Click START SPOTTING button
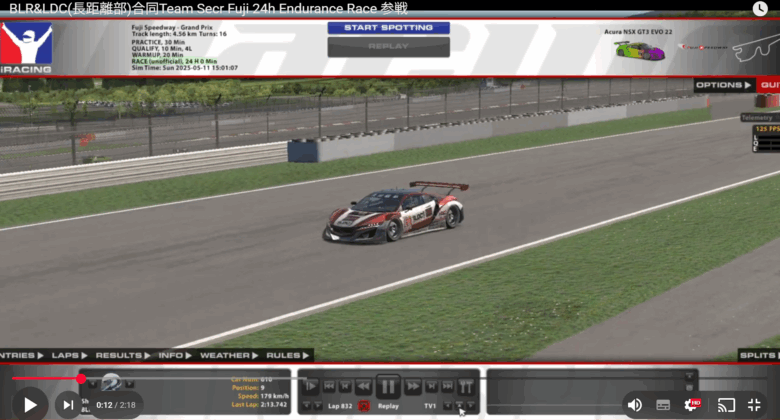The width and height of the screenshot is (780, 420). [x=389, y=28]
